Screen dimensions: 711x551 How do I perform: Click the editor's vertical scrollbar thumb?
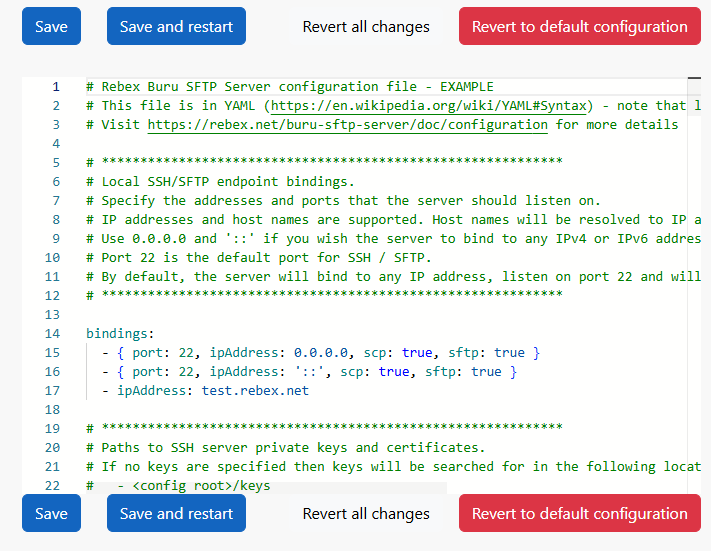[x=694, y=78]
